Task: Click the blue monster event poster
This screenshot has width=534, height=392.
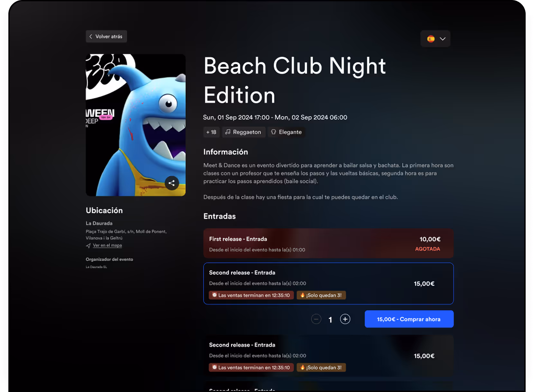Action: coord(136,125)
